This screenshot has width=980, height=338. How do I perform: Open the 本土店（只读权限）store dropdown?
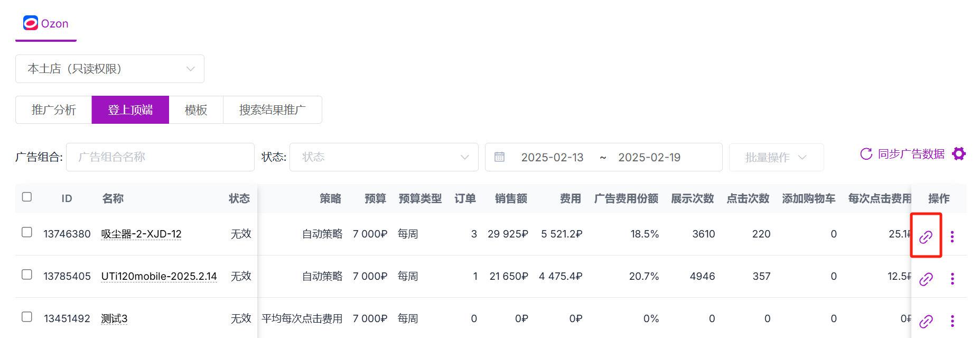pos(110,69)
